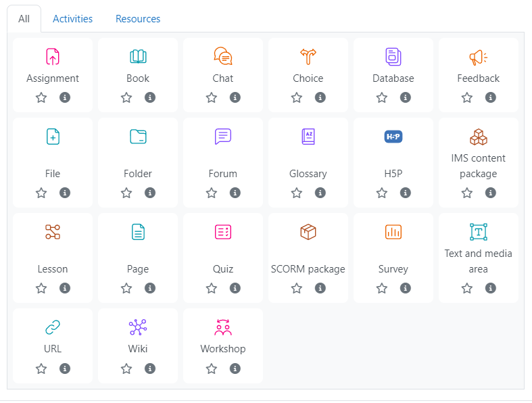
Task: Mark the URL resource as favourite
Action: click(x=41, y=369)
